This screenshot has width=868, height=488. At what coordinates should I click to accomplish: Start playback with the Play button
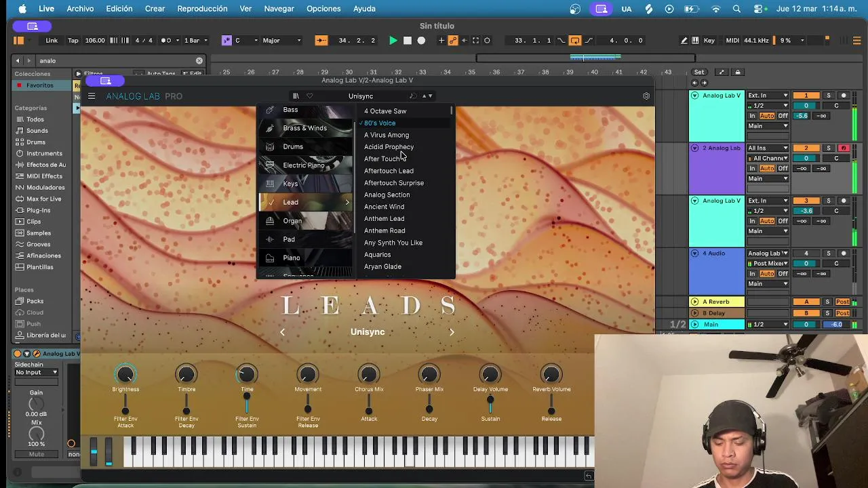pyautogui.click(x=393, y=41)
